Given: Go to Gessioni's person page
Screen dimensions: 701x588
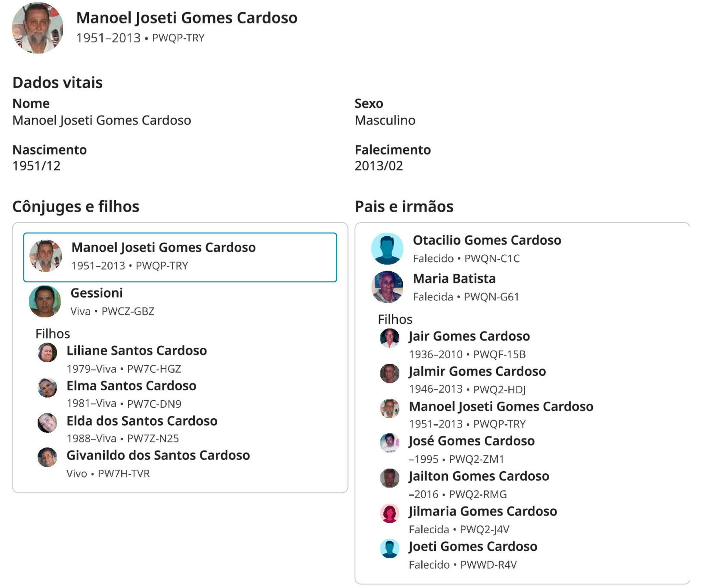Looking at the screenshot, I should click(x=97, y=293).
